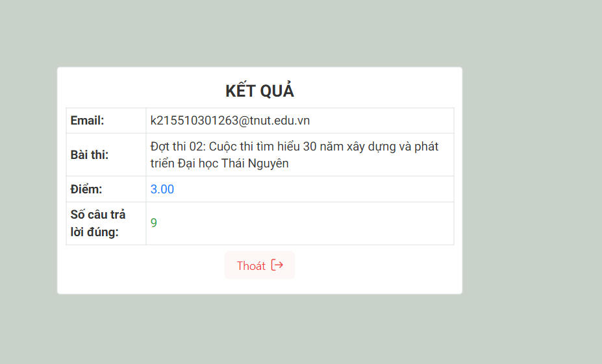Click the blue score value 3.00
This screenshot has width=602, height=364.
pos(162,189)
